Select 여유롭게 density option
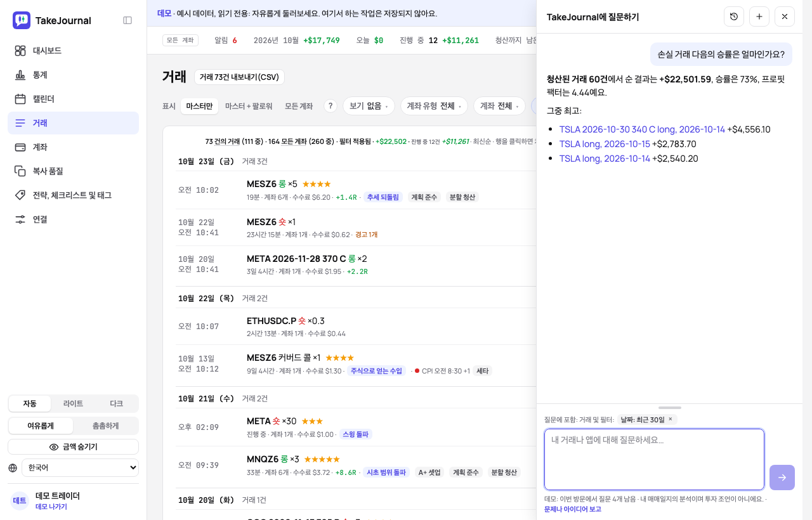Image resolution: width=812 pixels, height=520 pixels. [41, 426]
